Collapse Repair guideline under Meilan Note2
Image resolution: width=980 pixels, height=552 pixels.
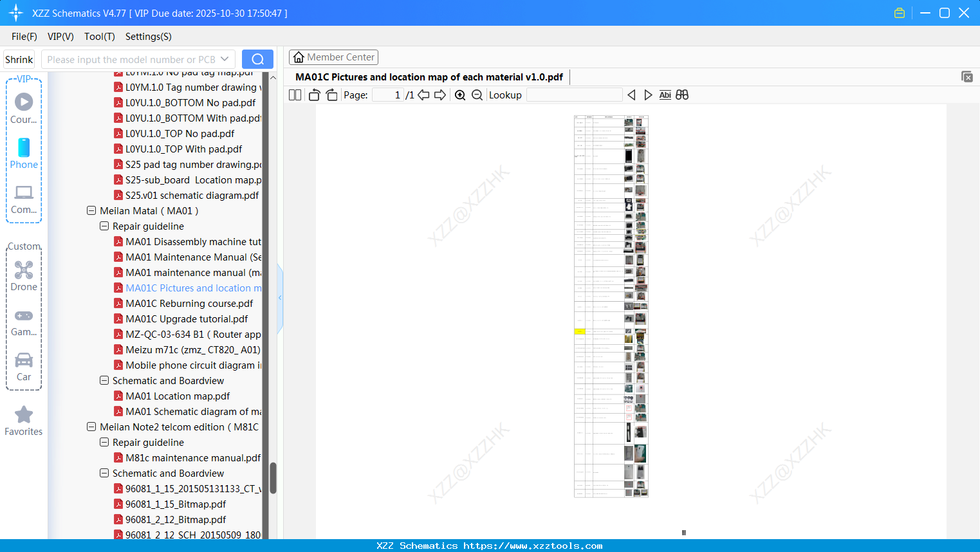tap(104, 443)
